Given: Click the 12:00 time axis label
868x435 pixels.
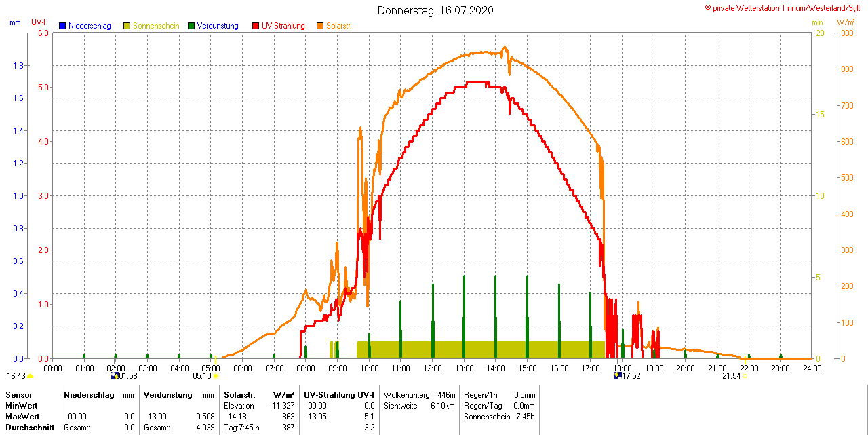Looking at the screenshot, I should (433, 368).
